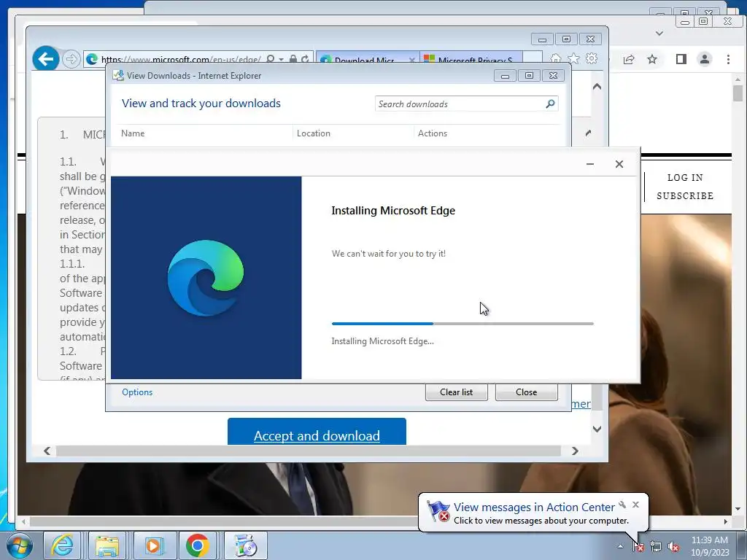This screenshot has width=747, height=560.
Task: Click the Clear list button
Action: click(x=457, y=392)
